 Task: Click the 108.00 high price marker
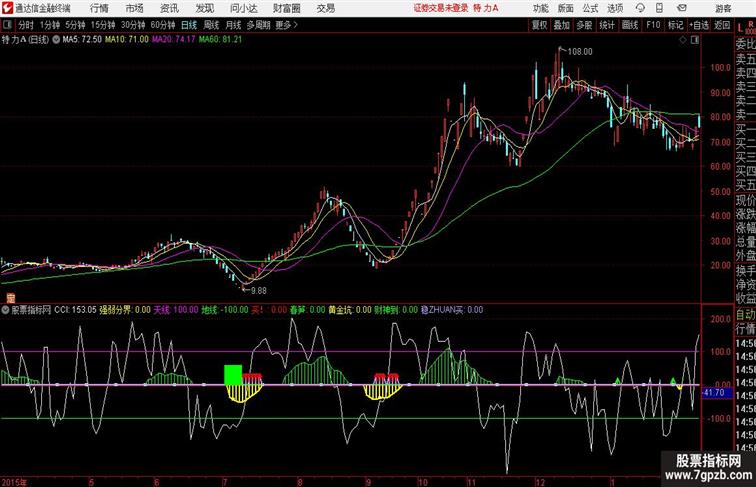pyautogui.click(x=580, y=52)
